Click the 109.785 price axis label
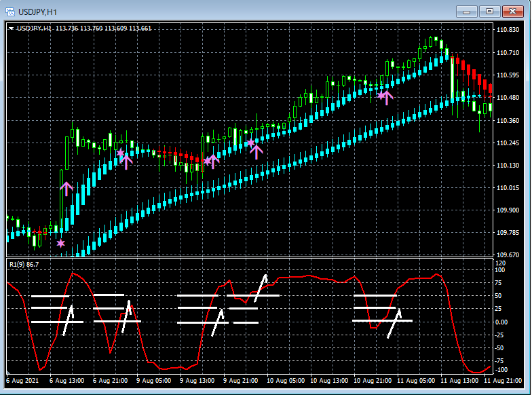The image size is (532, 395). tap(508, 232)
